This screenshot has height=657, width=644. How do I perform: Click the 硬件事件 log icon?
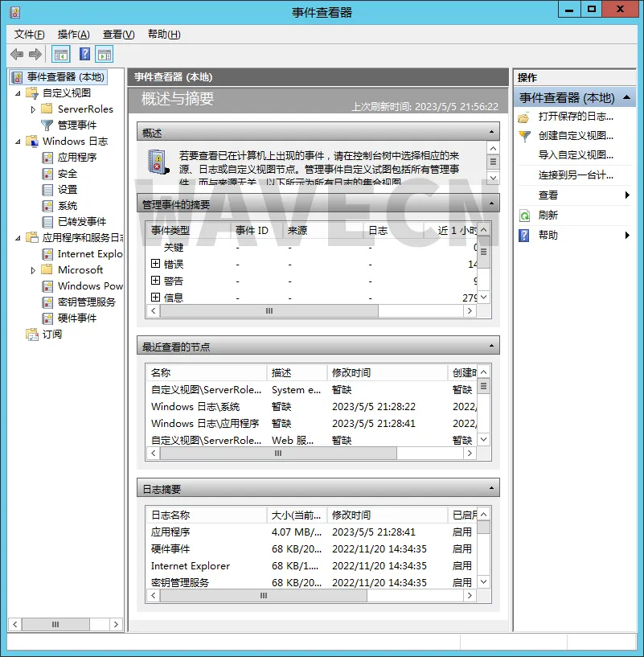47,318
